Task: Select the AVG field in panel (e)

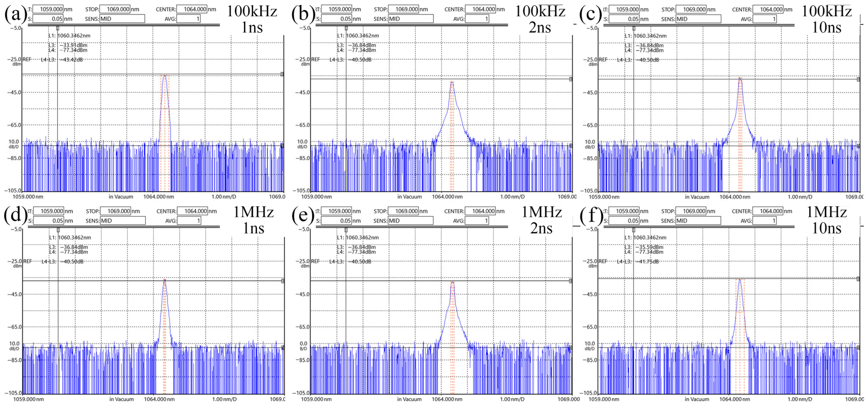Action: click(x=477, y=221)
